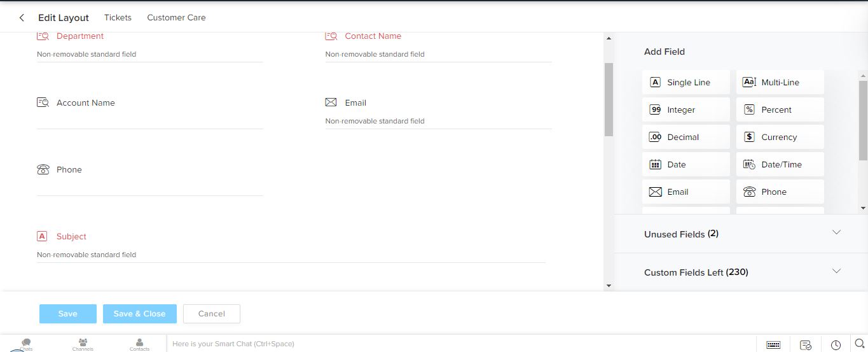Pick the Currency field type

click(x=780, y=137)
